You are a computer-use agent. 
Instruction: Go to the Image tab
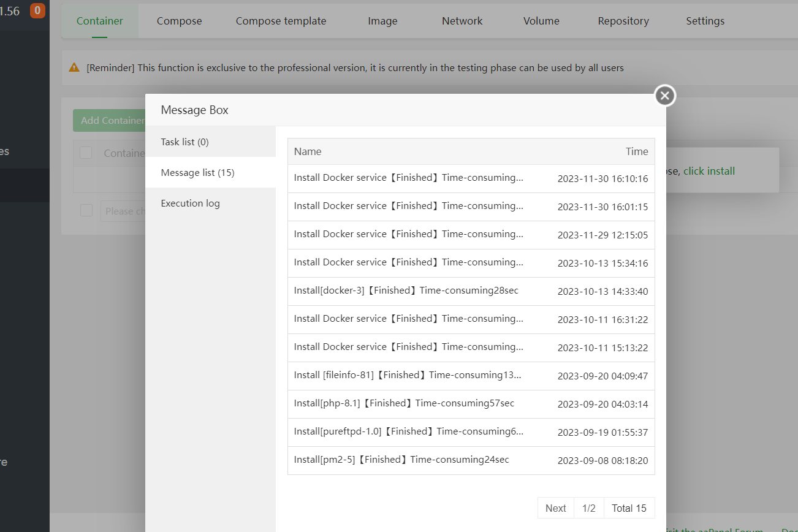click(x=382, y=21)
